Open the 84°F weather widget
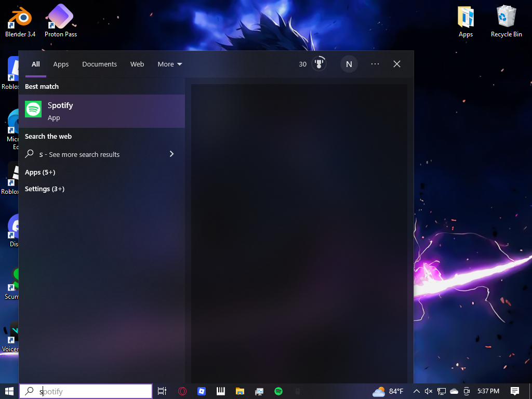This screenshot has width=532, height=399. coord(388,391)
